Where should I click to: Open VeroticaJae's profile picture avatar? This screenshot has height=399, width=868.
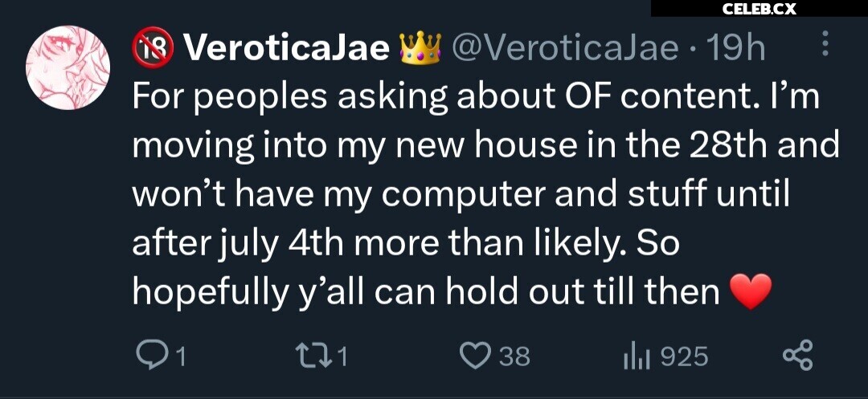pos(68,67)
